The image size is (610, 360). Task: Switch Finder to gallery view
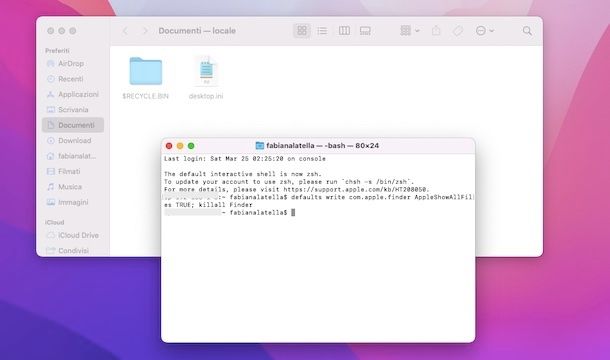click(365, 31)
